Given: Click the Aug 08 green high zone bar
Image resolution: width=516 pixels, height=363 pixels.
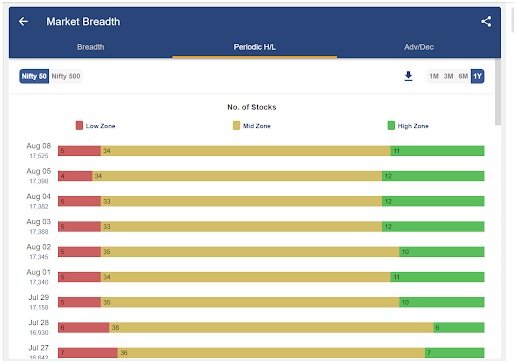Looking at the screenshot, I should pos(437,151).
